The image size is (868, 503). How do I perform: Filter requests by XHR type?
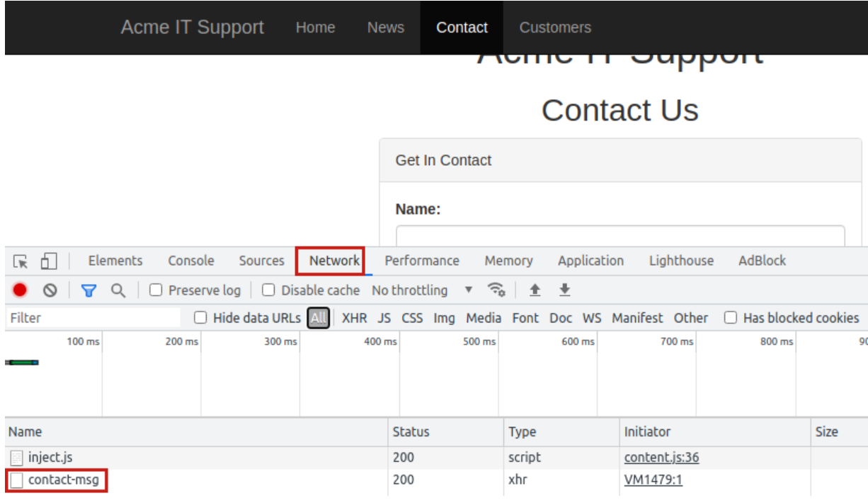pyautogui.click(x=354, y=318)
